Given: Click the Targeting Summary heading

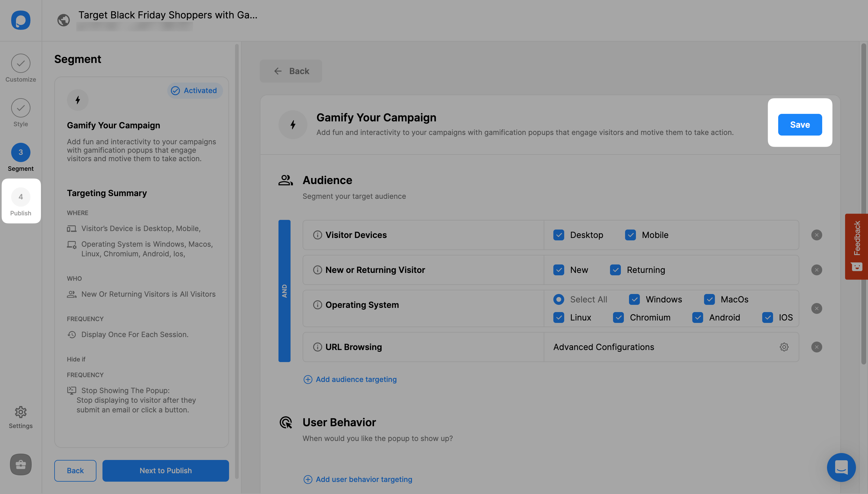Looking at the screenshot, I should [x=107, y=193].
